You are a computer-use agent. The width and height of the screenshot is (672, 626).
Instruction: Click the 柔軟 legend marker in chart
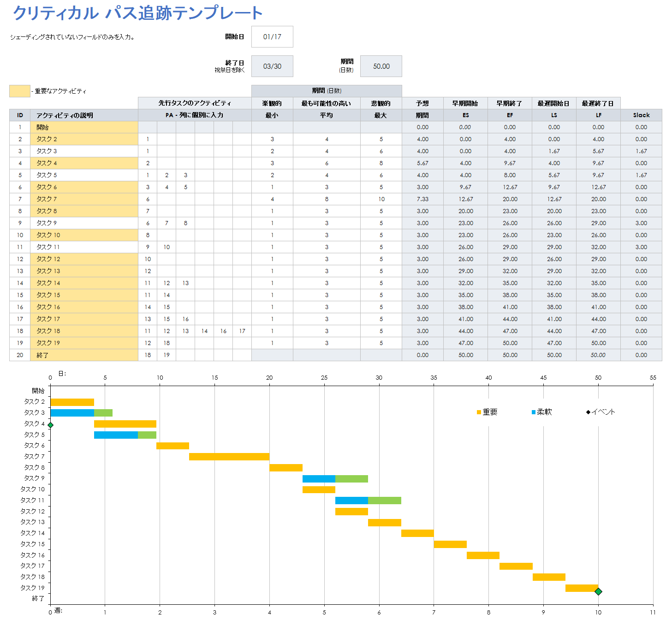click(533, 412)
